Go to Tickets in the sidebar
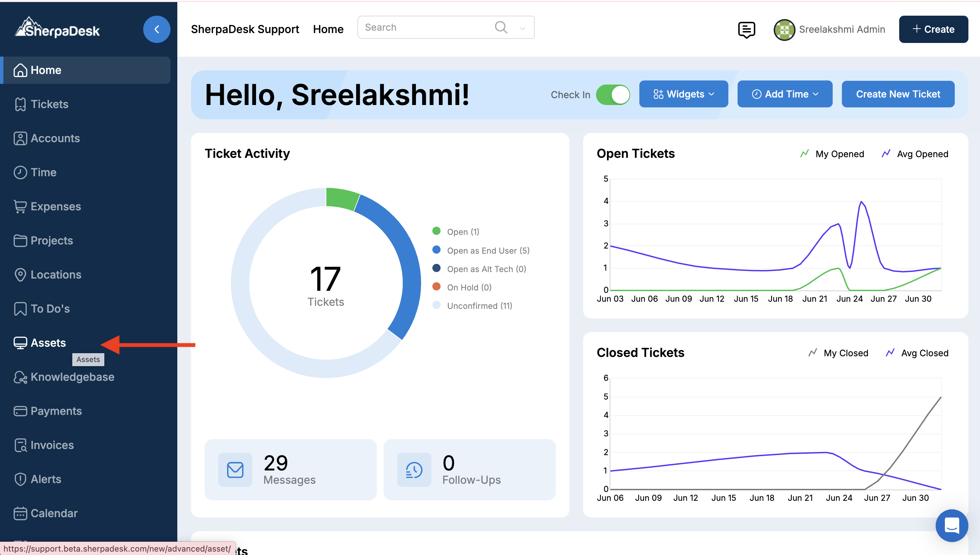This screenshot has height=555, width=980. tap(49, 104)
